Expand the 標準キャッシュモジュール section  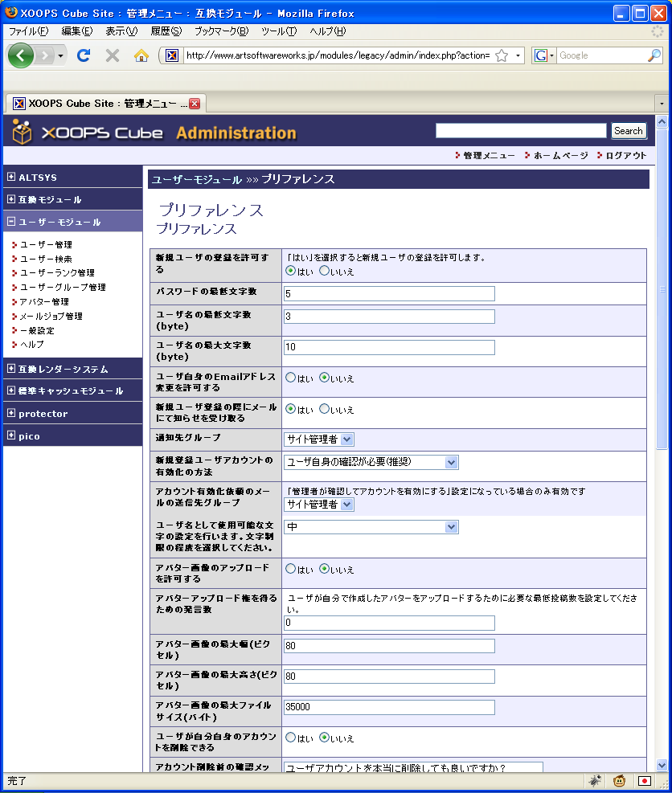pos(11,390)
